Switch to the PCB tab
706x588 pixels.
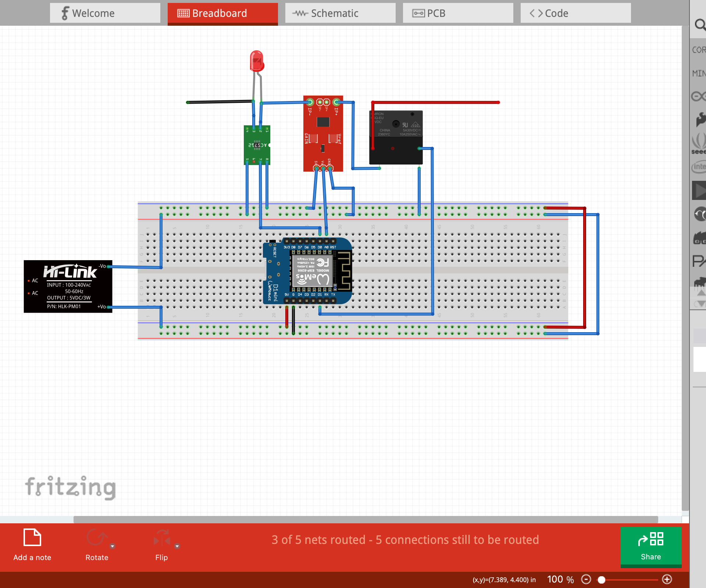pos(458,13)
